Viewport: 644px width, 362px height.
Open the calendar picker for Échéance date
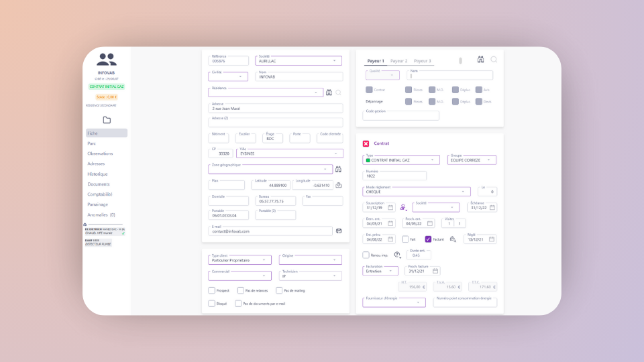click(x=492, y=208)
